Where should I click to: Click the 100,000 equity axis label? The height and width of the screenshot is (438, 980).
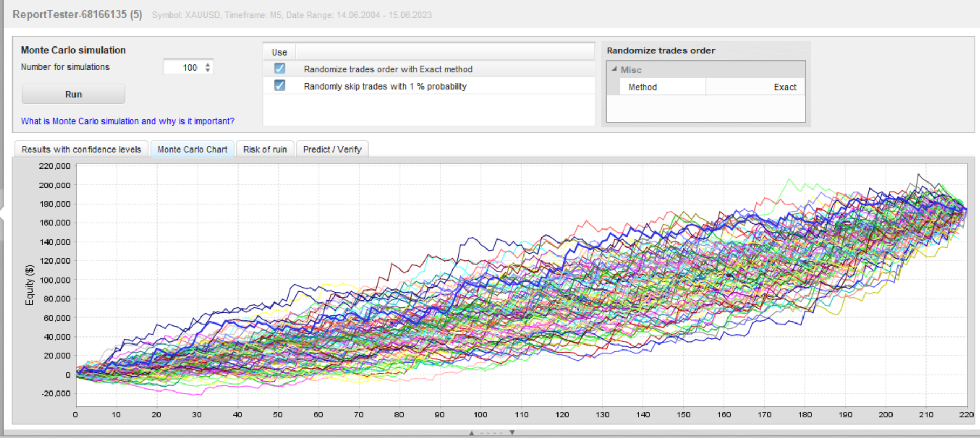coord(55,280)
